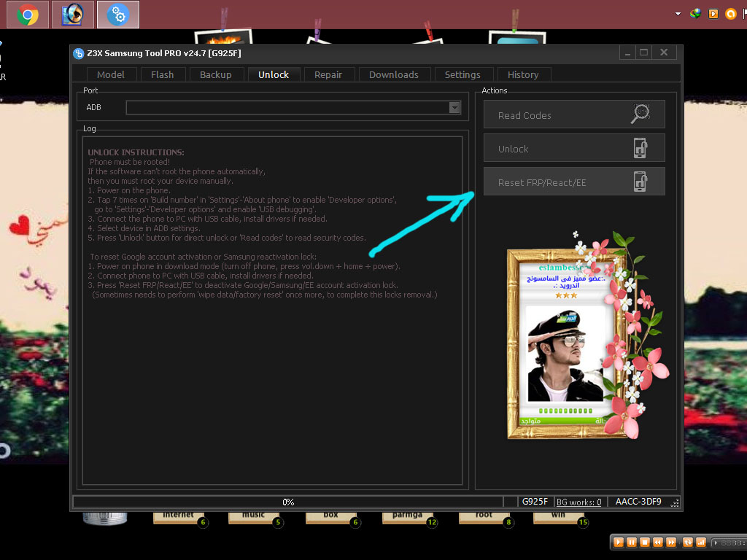Click the magnifier icon on Read Codes
Image resolution: width=747 pixels, height=560 pixels.
[x=640, y=114]
